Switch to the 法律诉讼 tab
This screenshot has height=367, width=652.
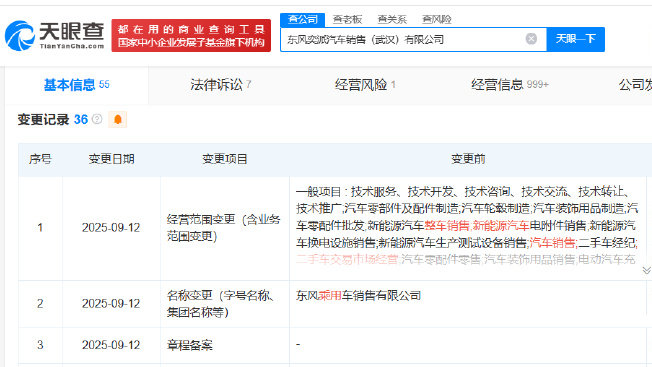pos(220,85)
